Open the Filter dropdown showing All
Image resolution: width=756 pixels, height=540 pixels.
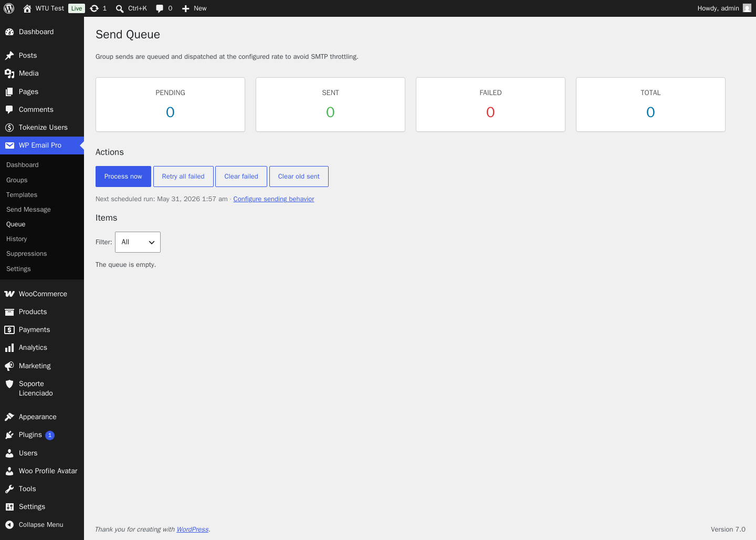pyautogui.click(x=138, y=242)
